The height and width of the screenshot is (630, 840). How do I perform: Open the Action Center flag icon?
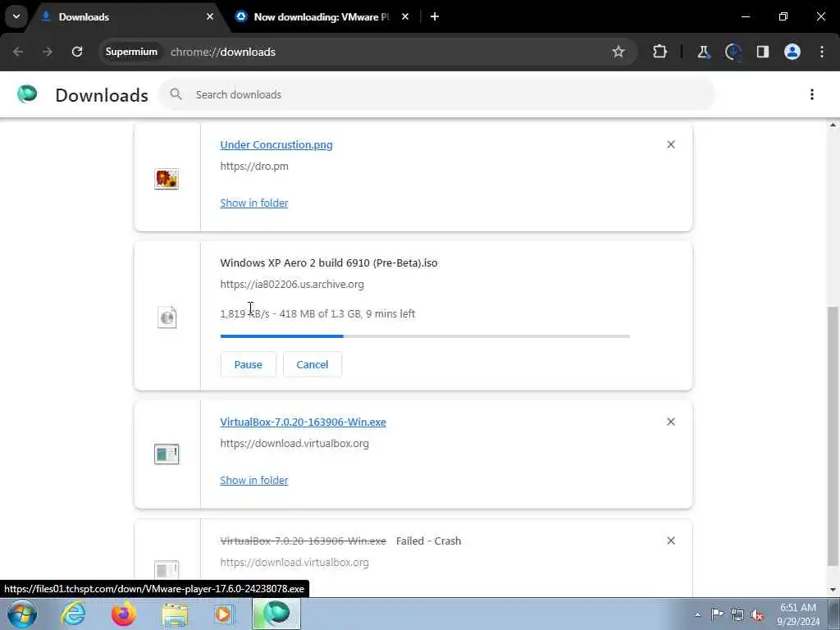pyautogui.click(x=717, y=614)
